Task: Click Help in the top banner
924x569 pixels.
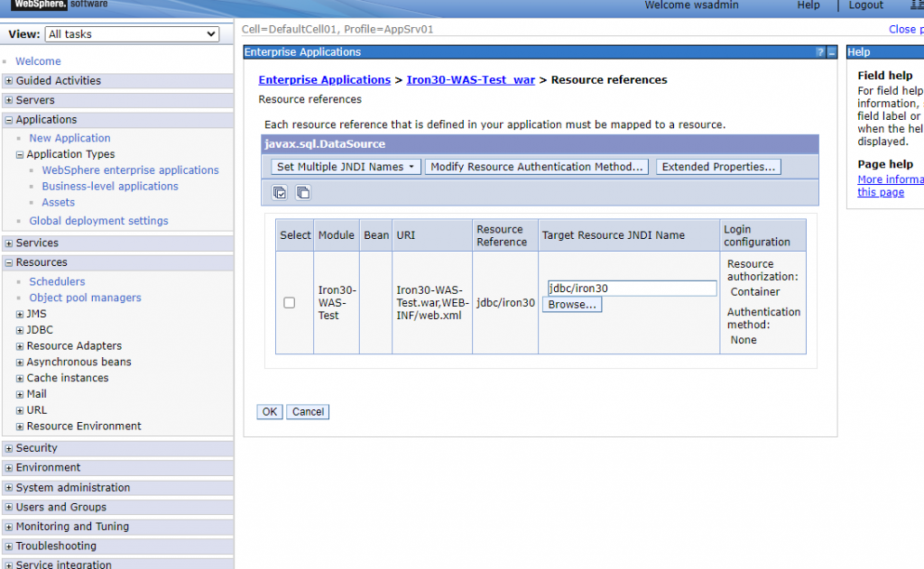Action: tap(808, 5)
